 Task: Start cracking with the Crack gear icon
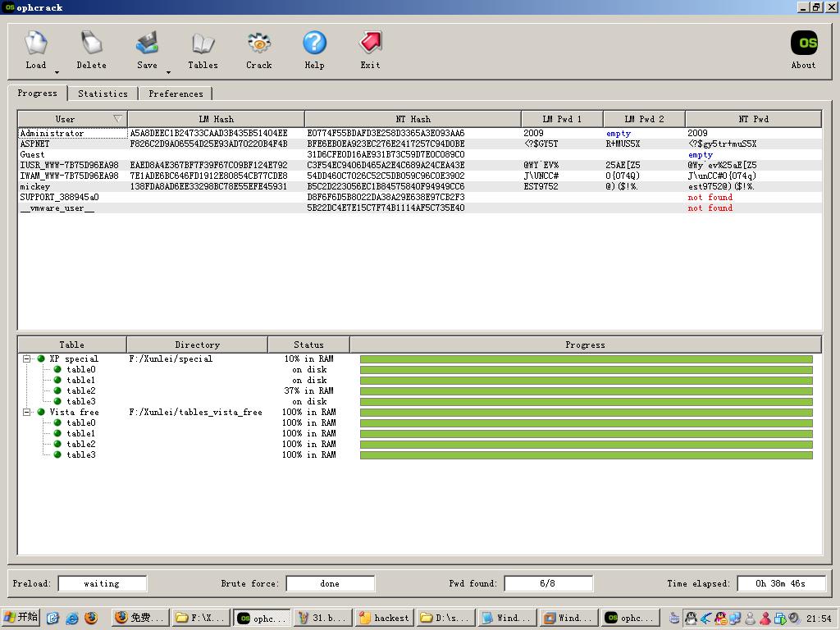(x=258, y=43)
